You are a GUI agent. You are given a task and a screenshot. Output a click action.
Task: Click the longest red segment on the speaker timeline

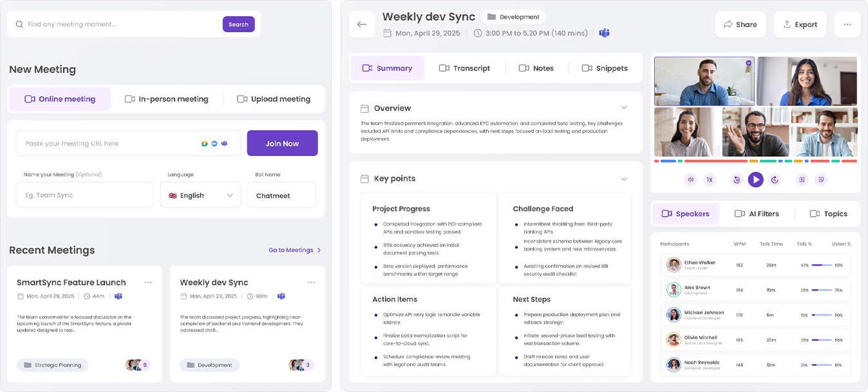click(715, 161)
